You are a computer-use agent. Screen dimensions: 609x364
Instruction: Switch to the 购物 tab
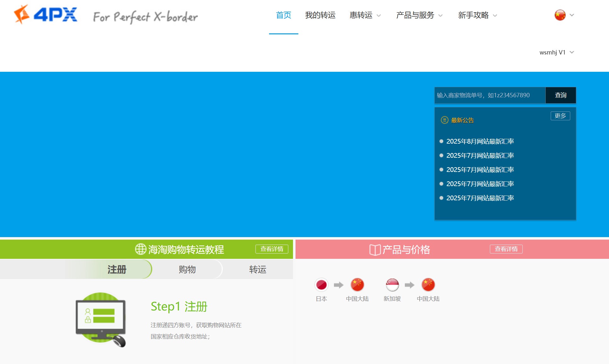[x=187, y=269]
